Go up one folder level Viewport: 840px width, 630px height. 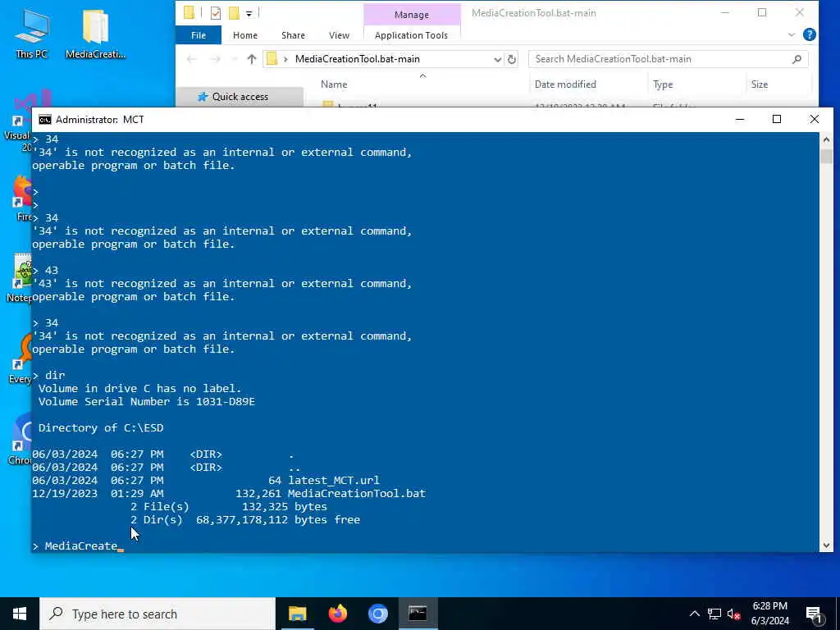(x=251, y=59)
